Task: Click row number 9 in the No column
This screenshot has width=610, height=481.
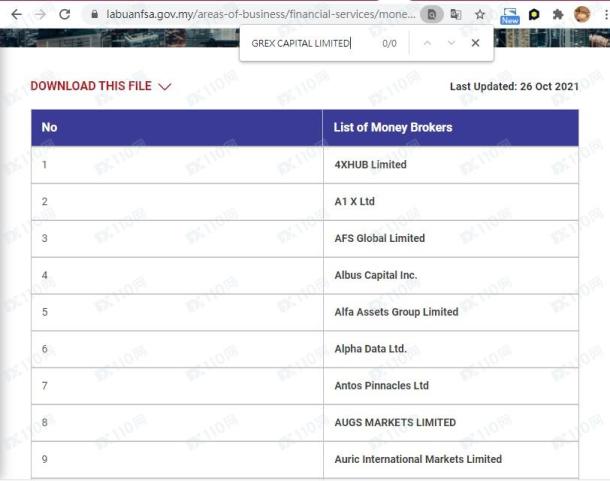Action: tap(45, 459)
